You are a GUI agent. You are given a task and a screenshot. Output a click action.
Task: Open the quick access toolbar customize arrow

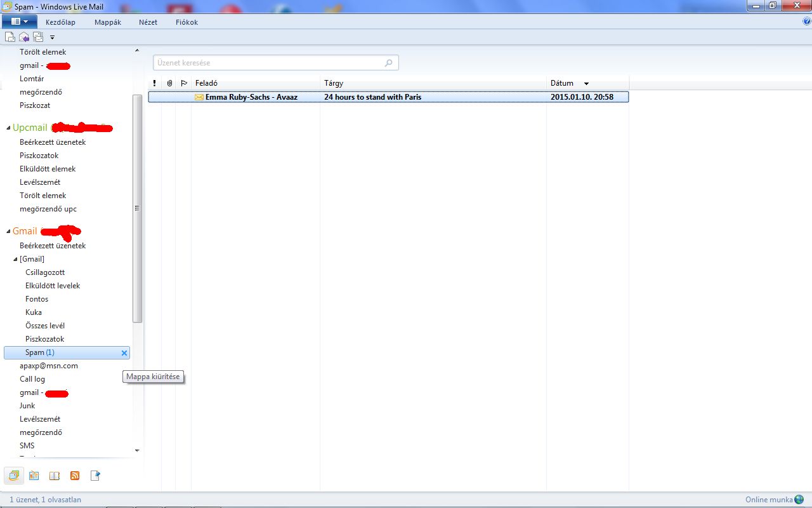(x=52, y=37)
